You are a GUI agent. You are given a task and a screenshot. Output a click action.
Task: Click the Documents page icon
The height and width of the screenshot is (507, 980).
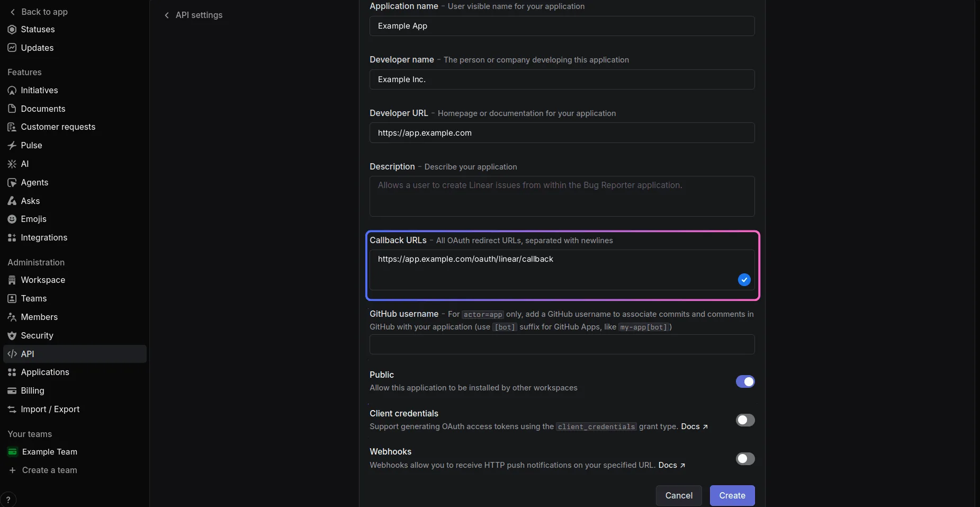(x=12, y=109)
